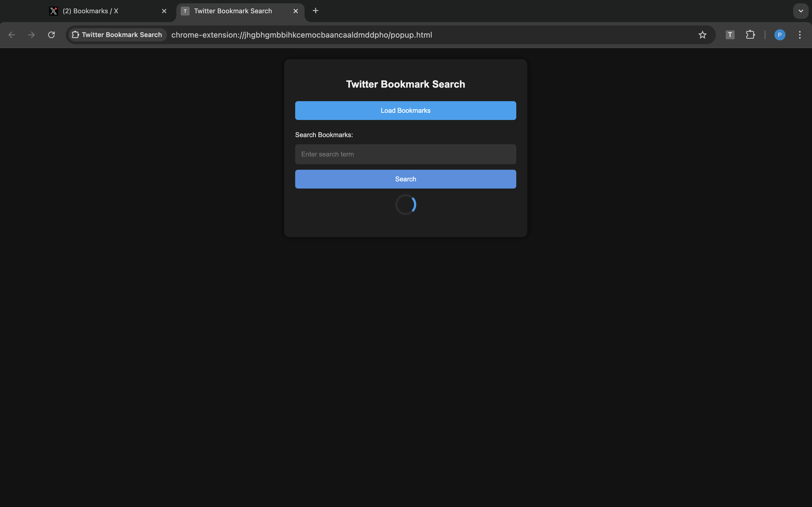Expand the Twitter Bookmark Search site info chip
This screenshot has width=812, height=507.
tap(117, 35)
